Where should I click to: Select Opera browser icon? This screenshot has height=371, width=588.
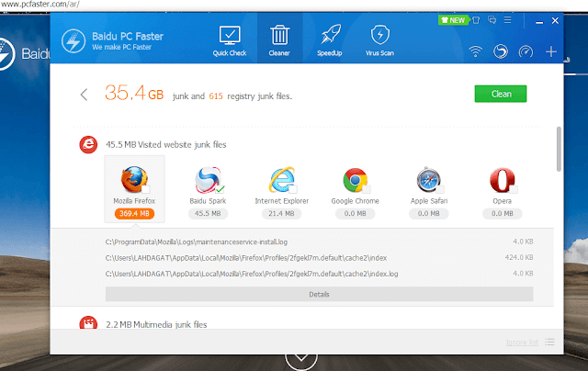[503, 179]
